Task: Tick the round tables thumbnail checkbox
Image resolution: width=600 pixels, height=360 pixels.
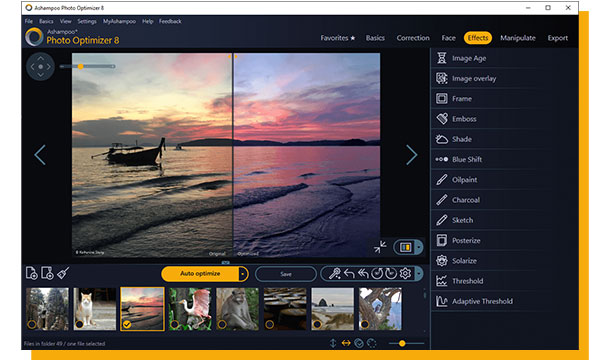Action: 269,324
